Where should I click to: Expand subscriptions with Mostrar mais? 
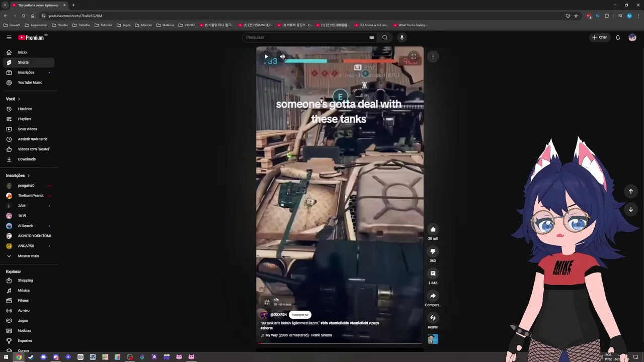(x=29, y=256)
